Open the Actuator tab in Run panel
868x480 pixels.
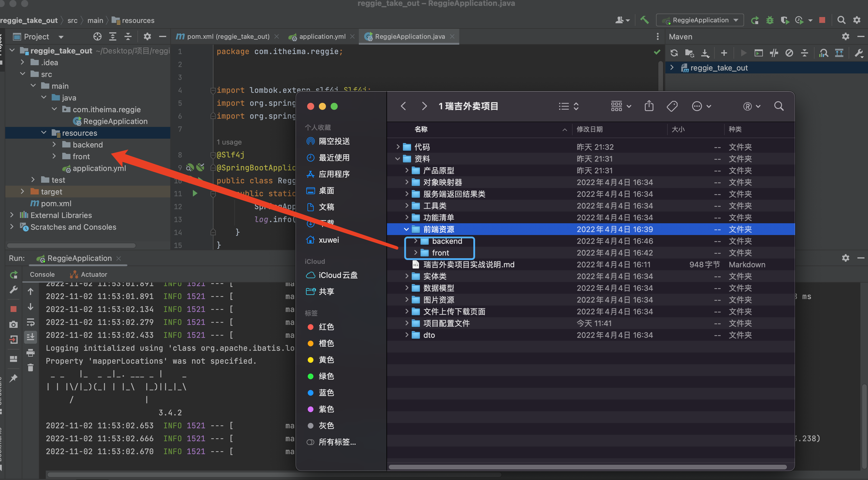93,274
